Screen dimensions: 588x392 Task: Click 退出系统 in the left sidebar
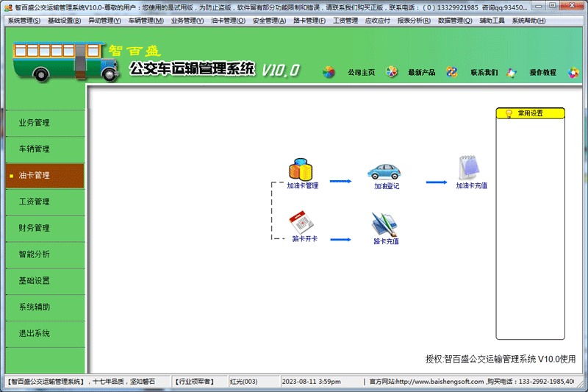click(45, 333)
